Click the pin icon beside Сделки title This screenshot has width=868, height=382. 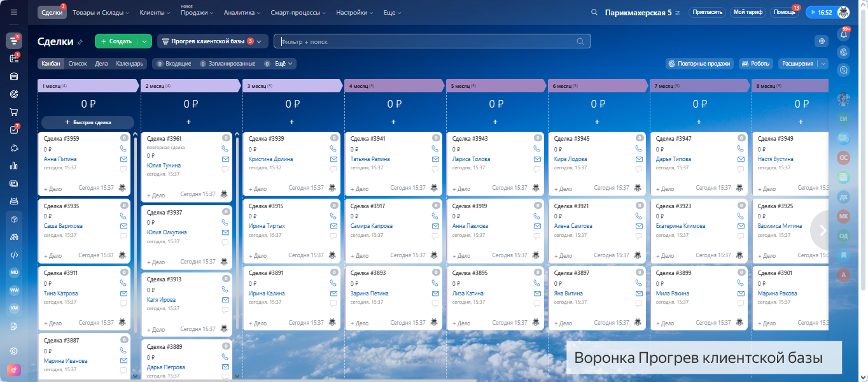coord(80,42)
